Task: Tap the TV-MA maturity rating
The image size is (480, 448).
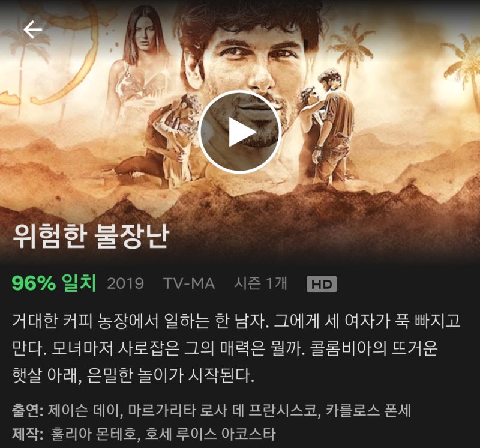Action: [189, 283]
